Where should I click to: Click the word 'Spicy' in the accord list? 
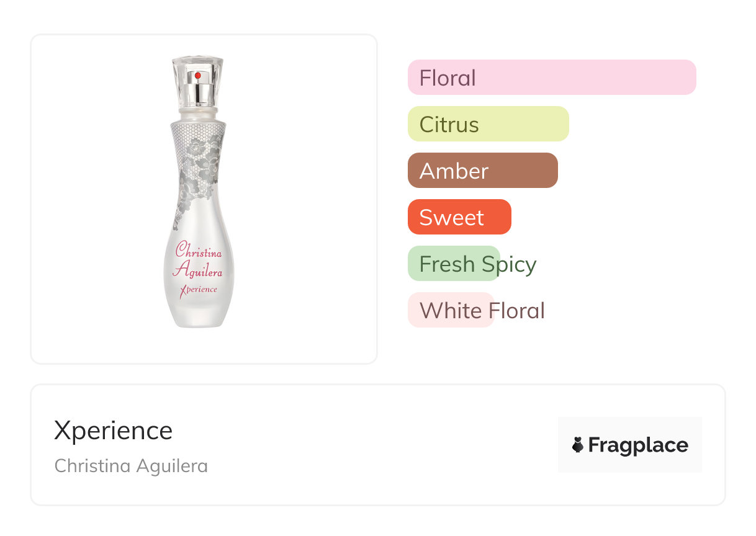click(x=509, y=265)
